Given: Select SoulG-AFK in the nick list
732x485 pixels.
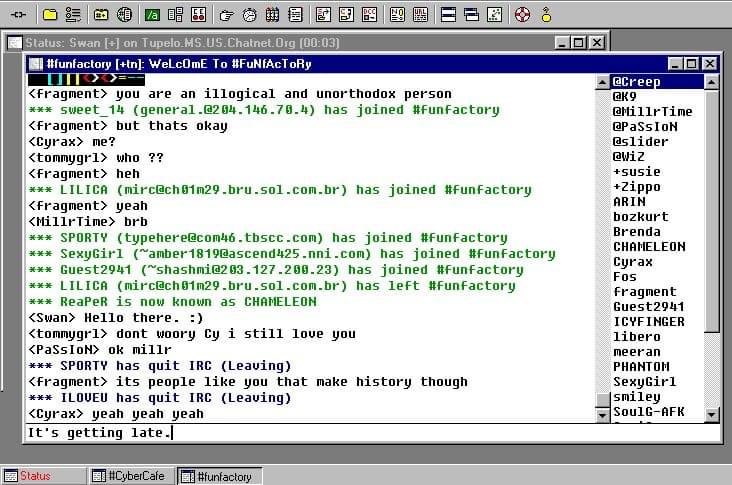Looking at the screenshot, I should click(657, 412).
